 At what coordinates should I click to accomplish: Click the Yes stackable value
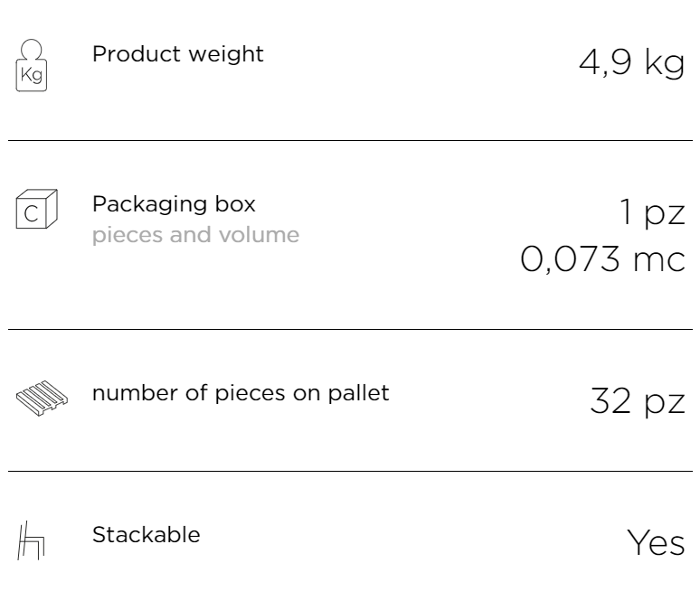pyautogui.click(x=656, y=542)
